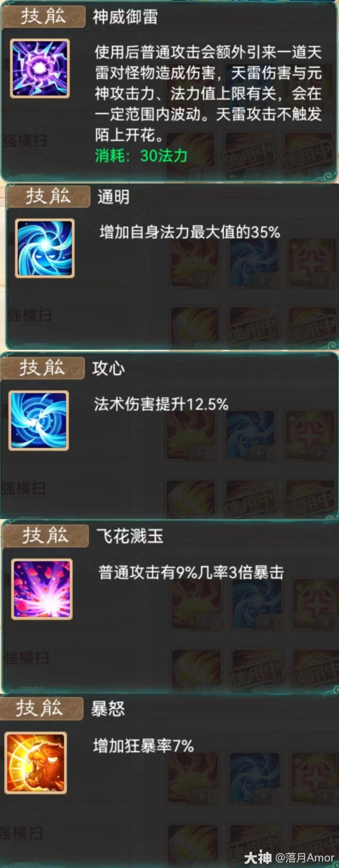Screen dimensions: 339x868
Task: Tap the 神威御雷 purple lightning skill icon
Action: [40, 68]
